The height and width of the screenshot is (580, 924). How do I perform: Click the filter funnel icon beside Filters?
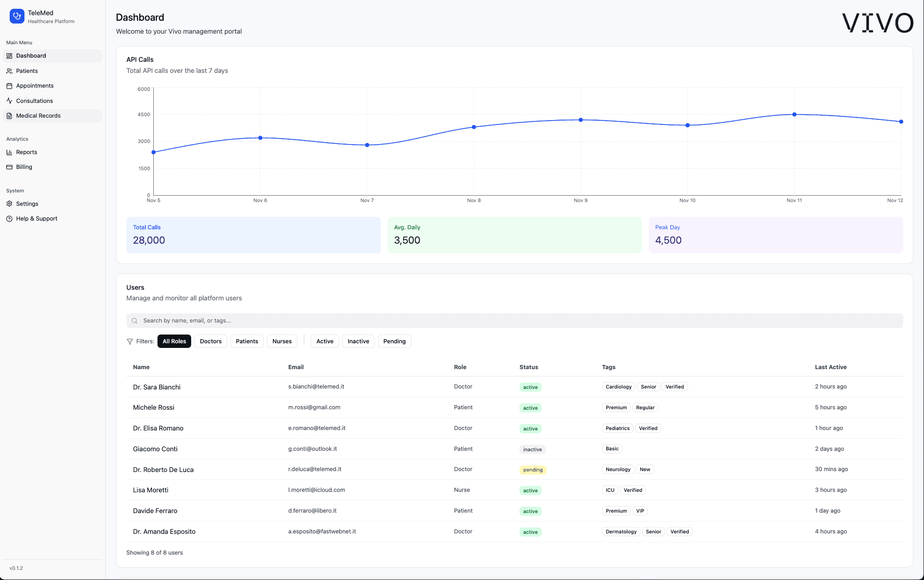tap(130, 341)
